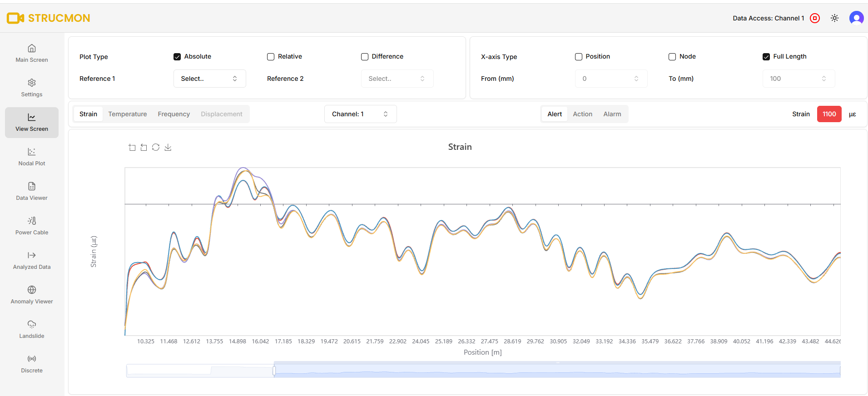This screenshot has height=396, width=868.
Task: Switch to the Frequency tab
Action: point(174,114)
